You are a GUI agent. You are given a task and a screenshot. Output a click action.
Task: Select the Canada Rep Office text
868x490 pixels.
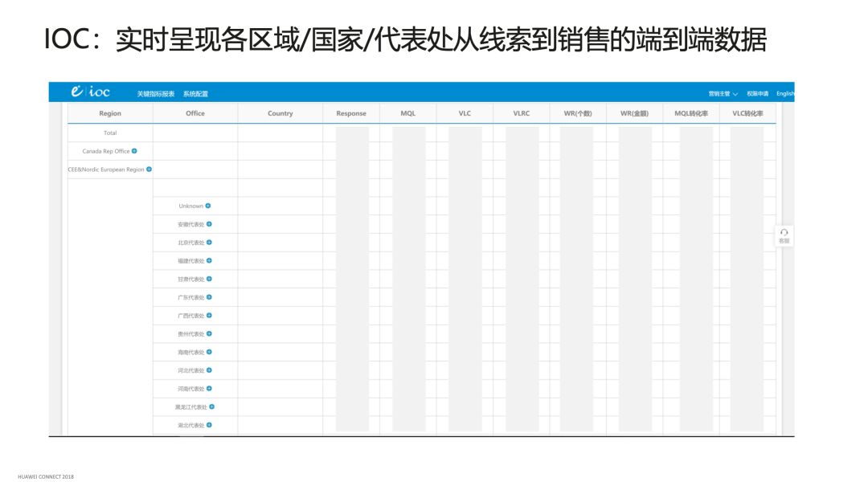[x=106, y=151]
